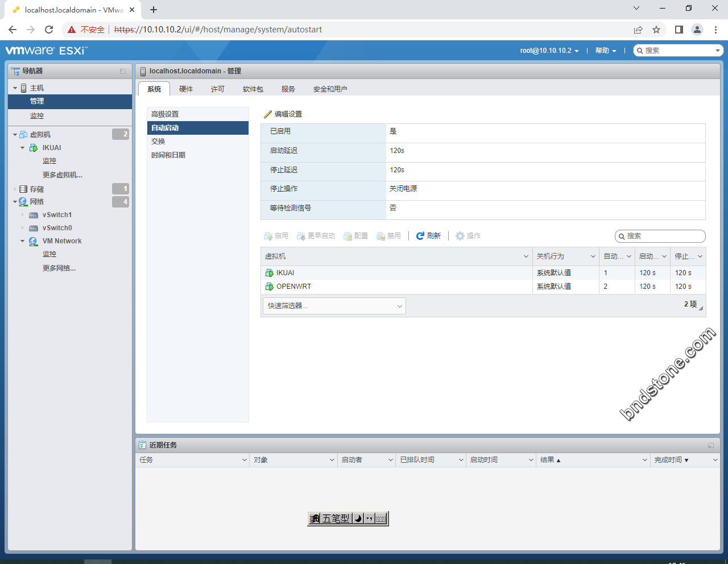Bookmark this page with the star icon
The width and height of the screenshot is (728, 564).
pyautogui.click(x=656, y=30)
